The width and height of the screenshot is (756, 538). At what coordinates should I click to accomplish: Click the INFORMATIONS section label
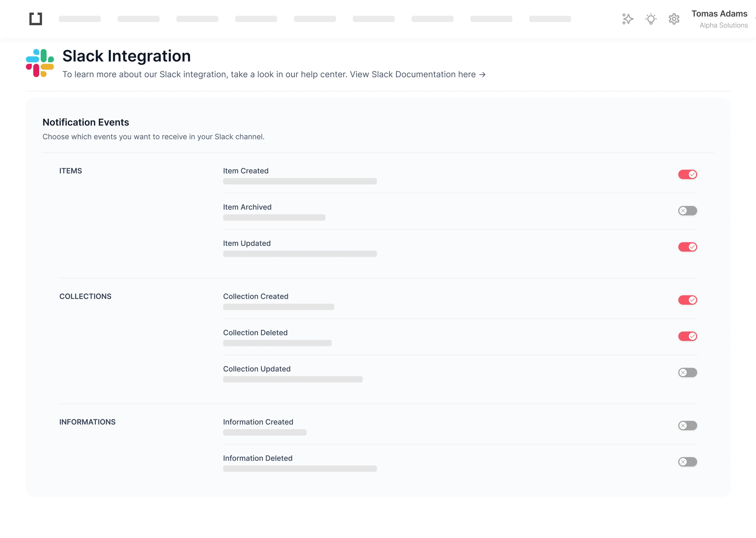87,422
